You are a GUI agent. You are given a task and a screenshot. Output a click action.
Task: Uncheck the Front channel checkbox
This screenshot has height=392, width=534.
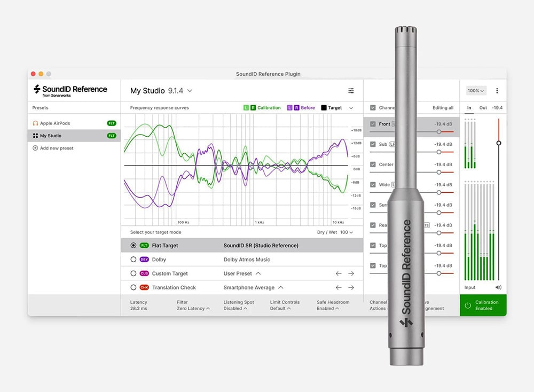pyautogui.click(x=373, y=124)
